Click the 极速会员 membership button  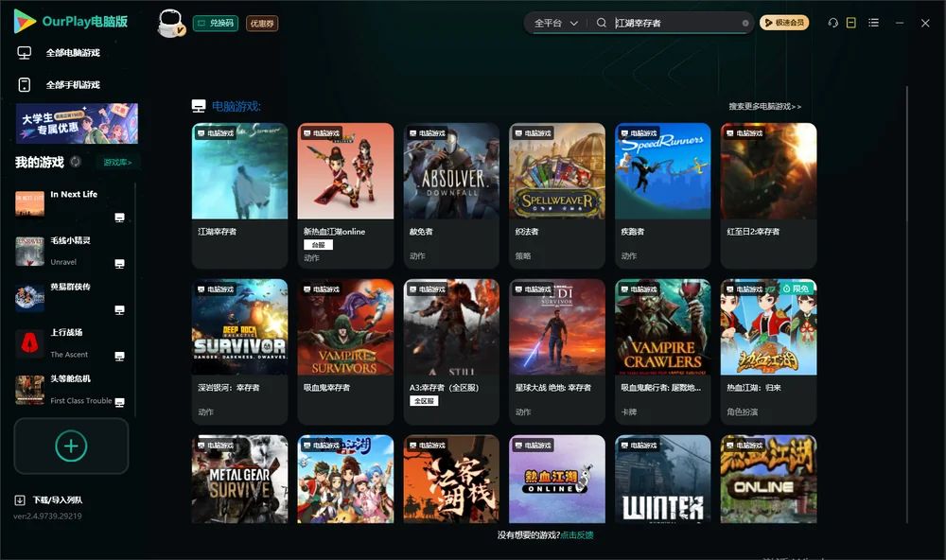pyautogui.click(x=784, y=23)
